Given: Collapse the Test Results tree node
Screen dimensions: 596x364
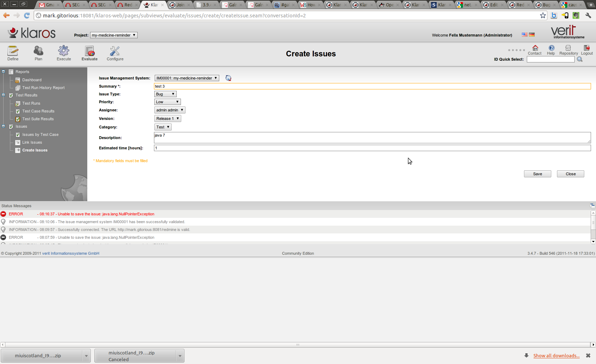Looking at the screenshot, I should click(4, 95).
